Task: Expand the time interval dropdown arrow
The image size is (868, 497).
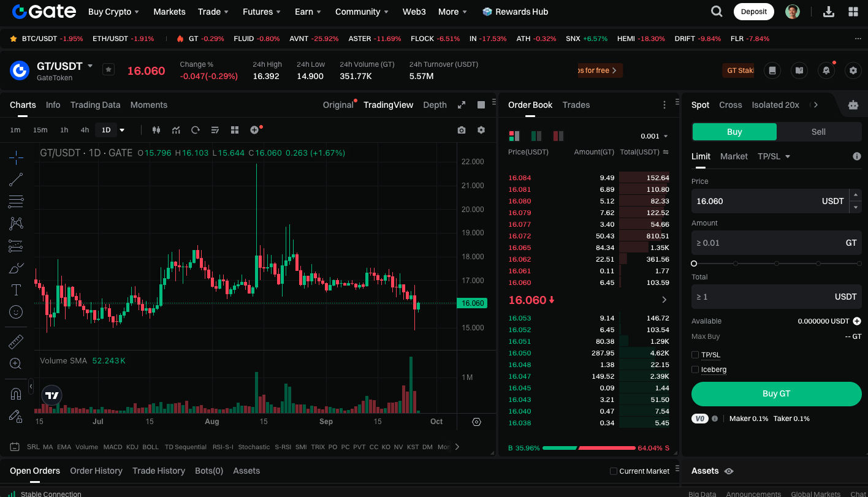Action: click(122, 130)
